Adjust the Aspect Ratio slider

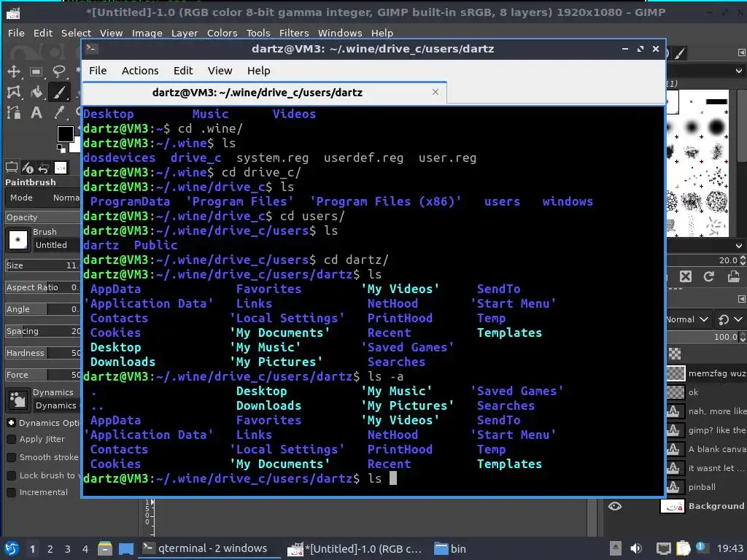(x=43, y=287)
